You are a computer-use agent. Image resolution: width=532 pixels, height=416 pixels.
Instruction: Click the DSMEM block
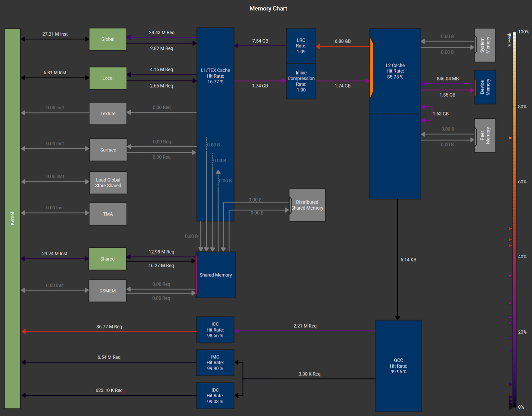pyautogui.click(x=107, y=291)
